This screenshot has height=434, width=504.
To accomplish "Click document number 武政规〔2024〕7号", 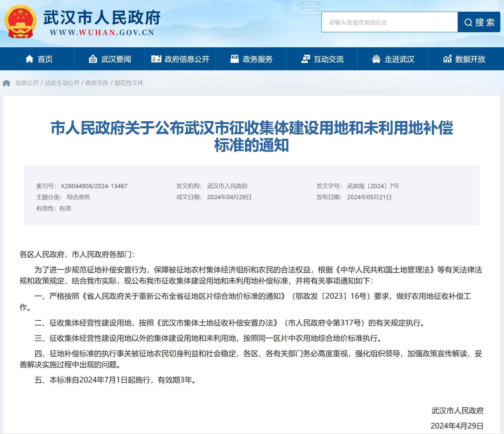I will [x=373, y=186].
